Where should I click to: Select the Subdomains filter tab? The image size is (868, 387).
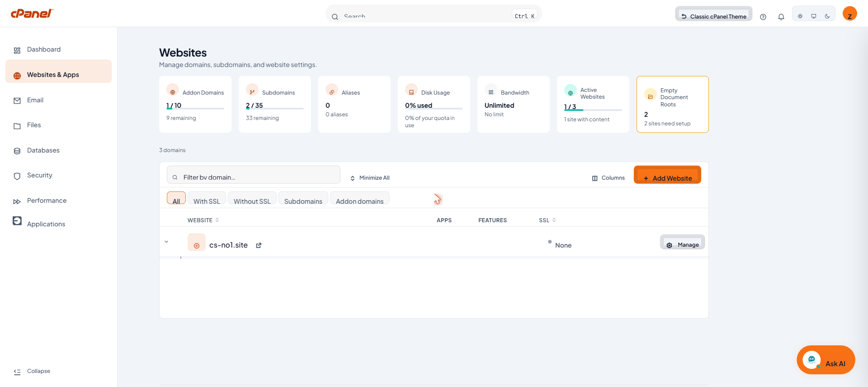(303, 198)
